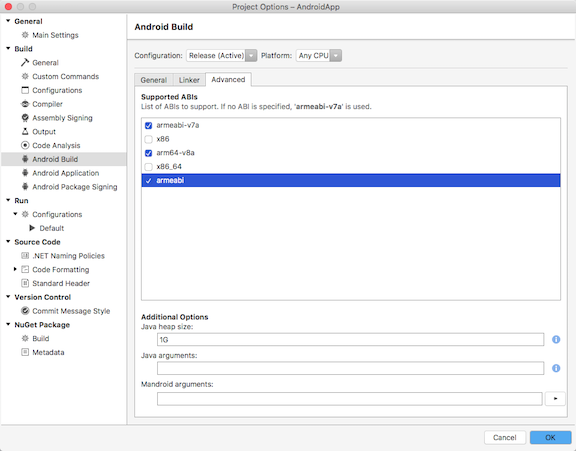
Task: Click the window icon beside Build Configurations
Action: (25, 90)
